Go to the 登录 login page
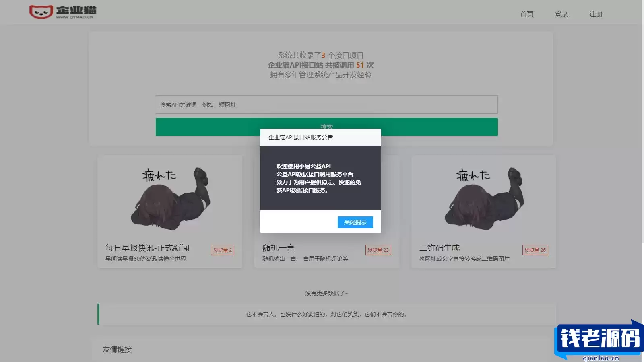 tap(561, 14)
